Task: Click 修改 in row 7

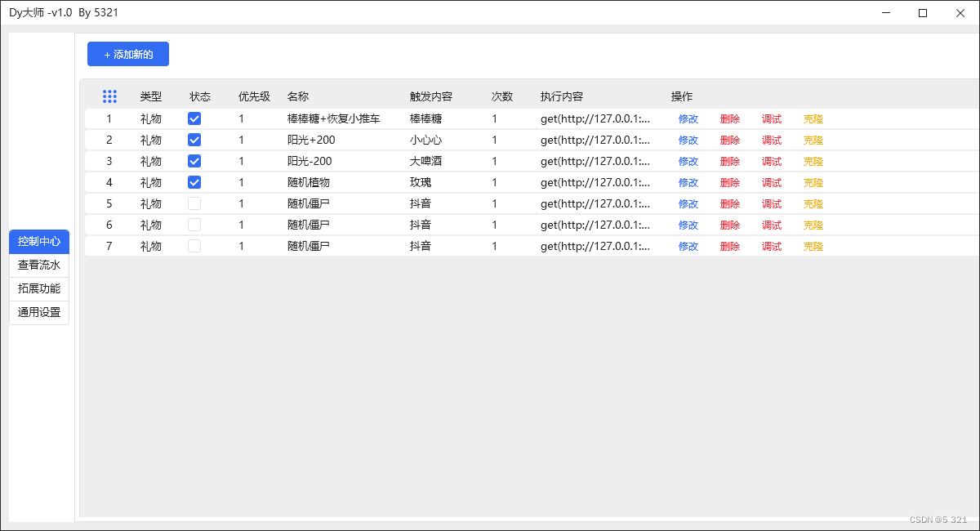Action: [688, 247]
